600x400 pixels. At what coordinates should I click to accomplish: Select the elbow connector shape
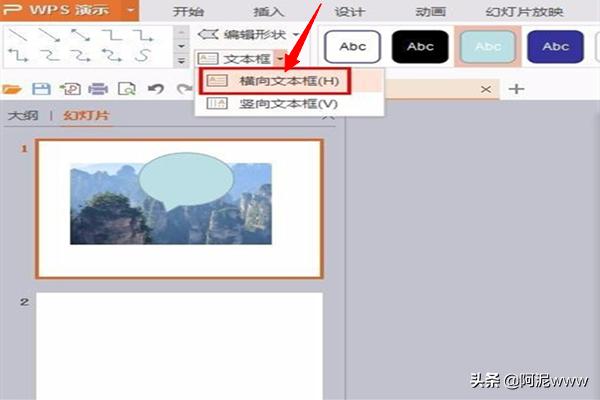tap(112, 35)
